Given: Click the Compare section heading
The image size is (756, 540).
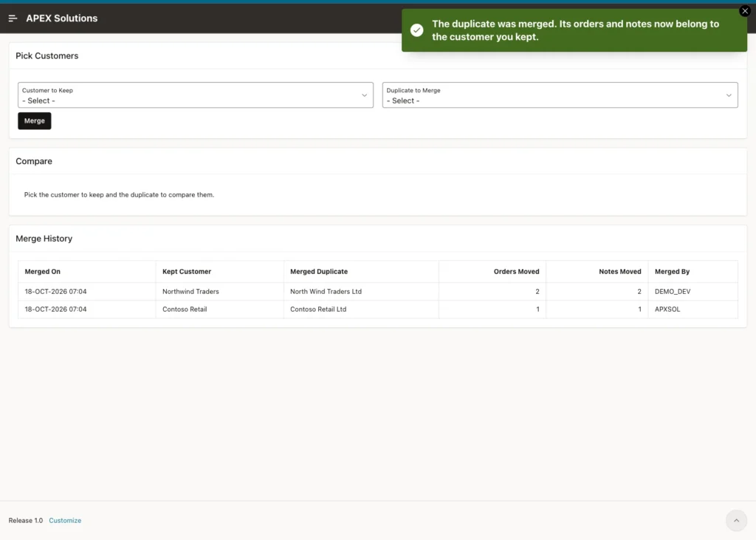Looking at the screenshot, I should tap(34, 161).
